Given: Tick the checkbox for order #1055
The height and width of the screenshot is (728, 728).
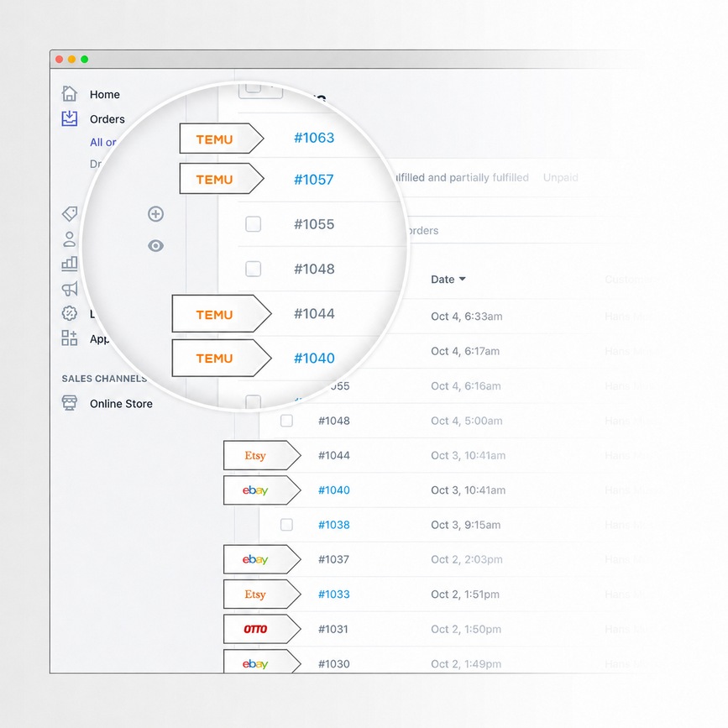Looking at the screenshot, I should [253, 224].
